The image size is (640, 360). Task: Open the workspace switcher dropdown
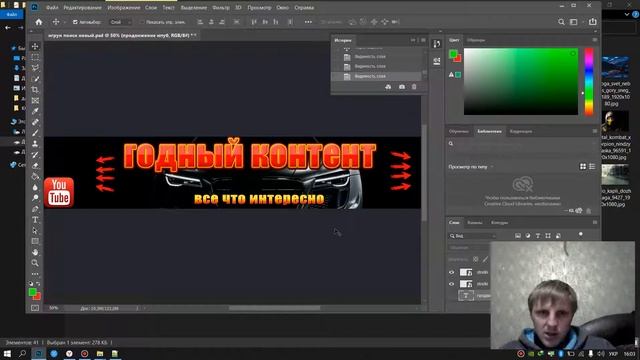pos(574,22)
